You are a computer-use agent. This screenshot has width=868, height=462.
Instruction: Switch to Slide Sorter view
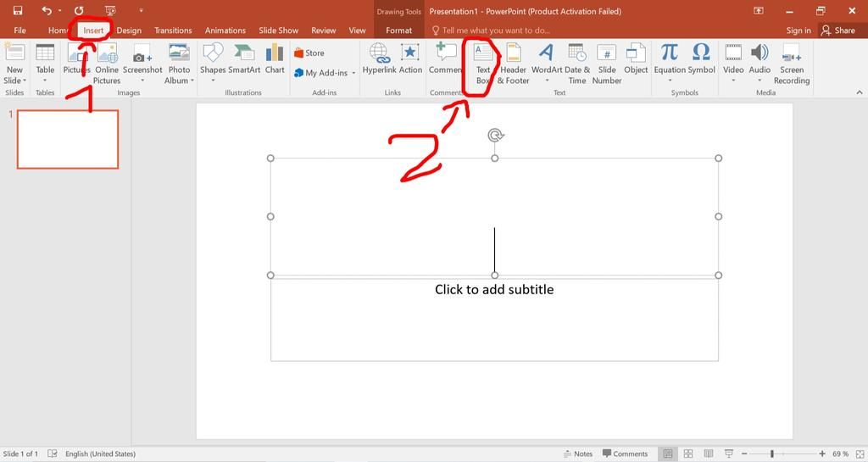[688, 454]
